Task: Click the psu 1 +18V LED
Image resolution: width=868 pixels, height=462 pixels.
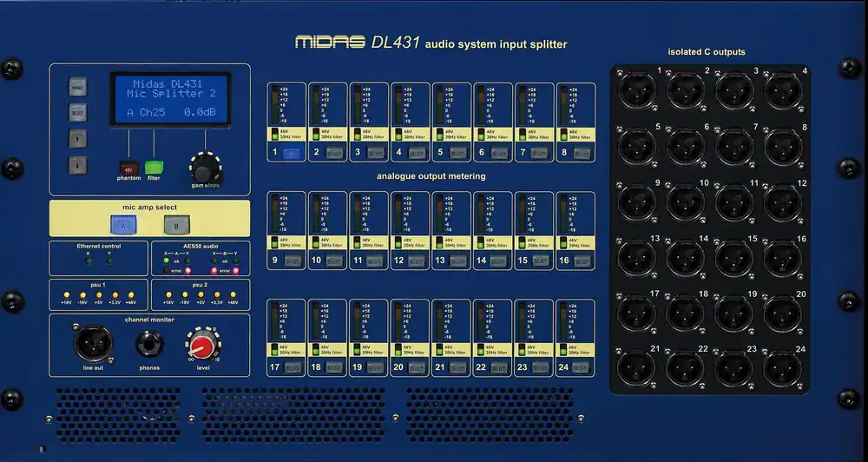Action: point(67,294)
